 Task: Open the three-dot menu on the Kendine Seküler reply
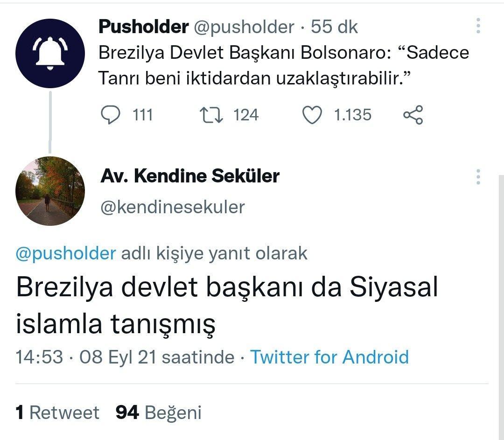click(478, 177)
